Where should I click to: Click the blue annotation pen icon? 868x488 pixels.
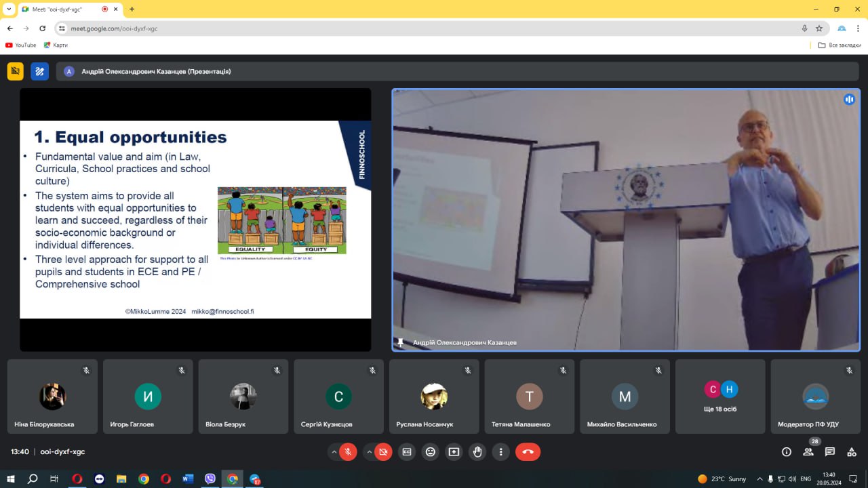pos(39,71)
